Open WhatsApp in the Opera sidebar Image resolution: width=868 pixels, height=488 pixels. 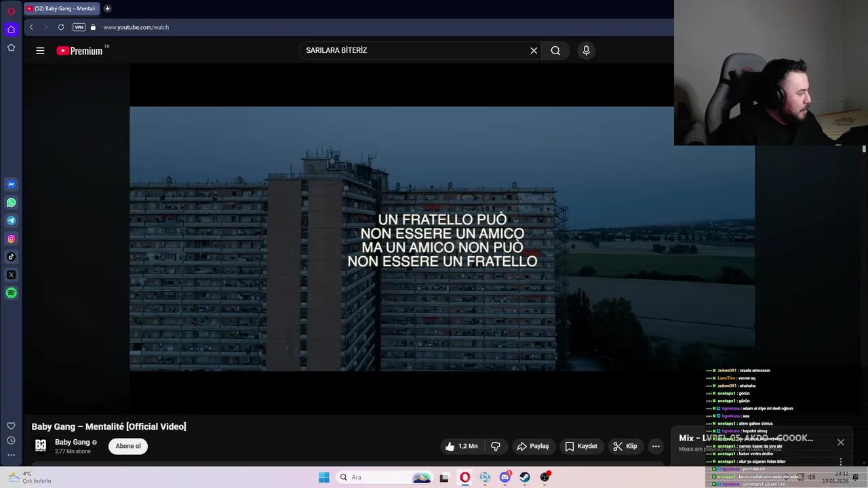point(11,203)
